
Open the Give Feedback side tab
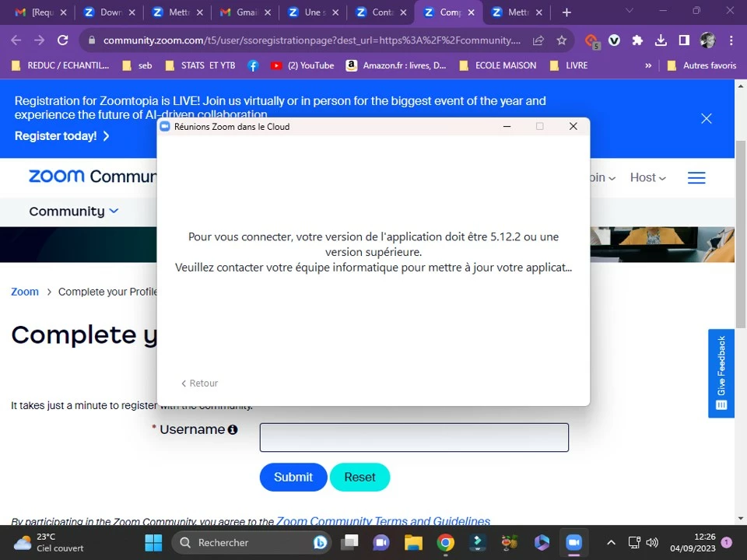click(721, 373)
